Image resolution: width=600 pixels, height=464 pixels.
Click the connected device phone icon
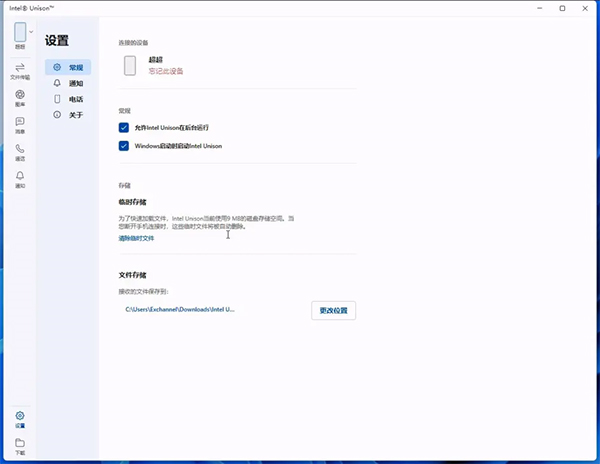click(130, 66)
